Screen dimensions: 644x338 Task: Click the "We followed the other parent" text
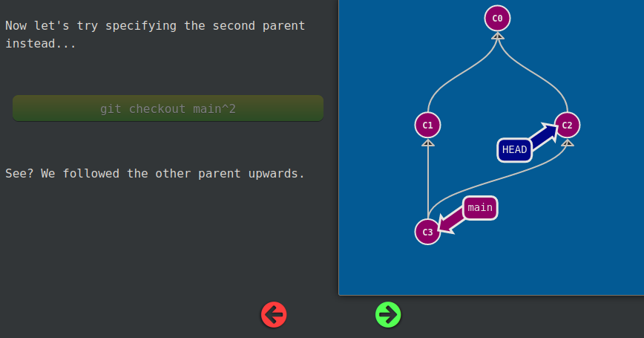(154, 174)
